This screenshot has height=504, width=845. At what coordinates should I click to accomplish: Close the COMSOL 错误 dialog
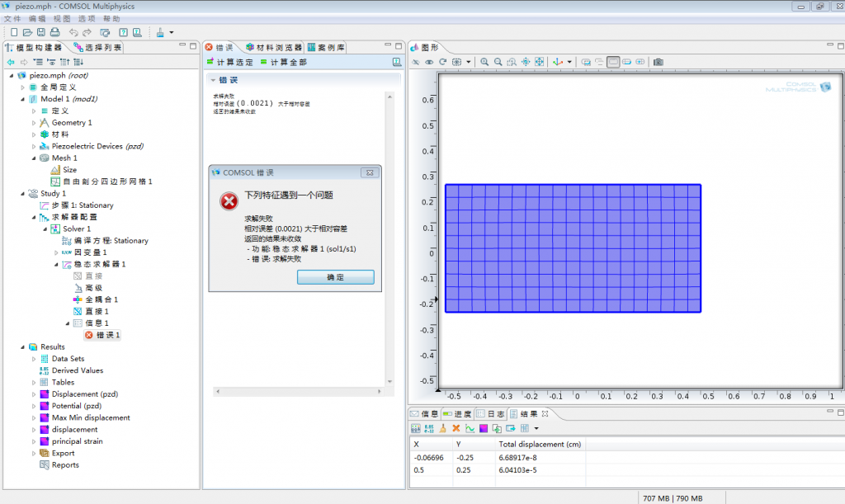tap(370, 172)
